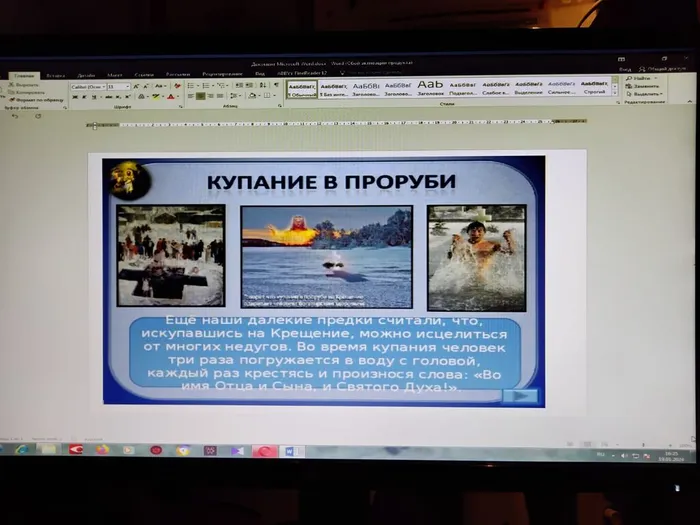Viewport: 700px width, 525px height.
Task: Sort text with the sort icon
Action: tap(263, 85)
